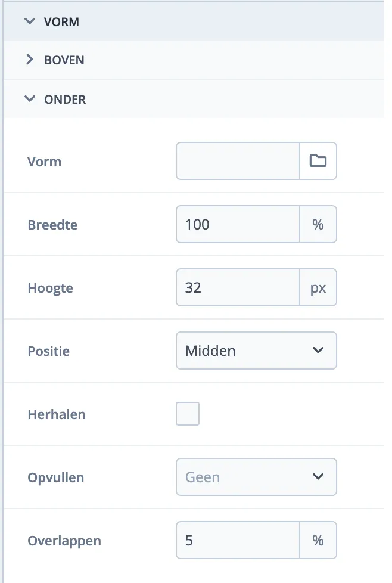Click the ONDER section header
This screenshot has width=392, height=583.
[65, 99]
